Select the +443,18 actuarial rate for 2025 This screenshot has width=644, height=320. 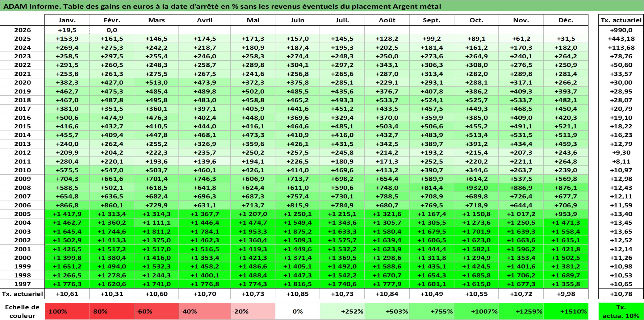point(621,39)
